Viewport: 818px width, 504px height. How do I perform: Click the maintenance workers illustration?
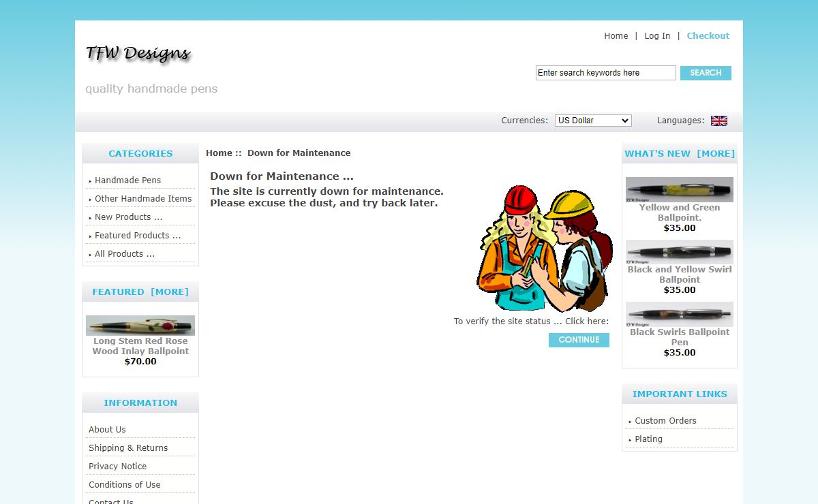[544, 248]
